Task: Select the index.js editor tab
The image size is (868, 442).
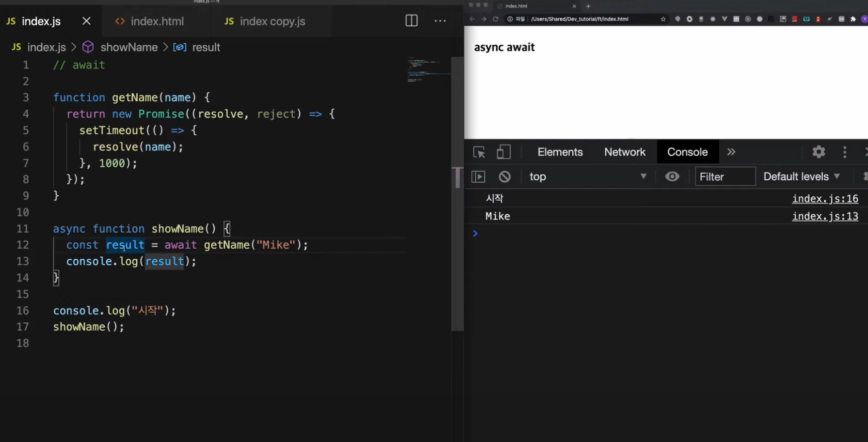Action: [41, 21]
